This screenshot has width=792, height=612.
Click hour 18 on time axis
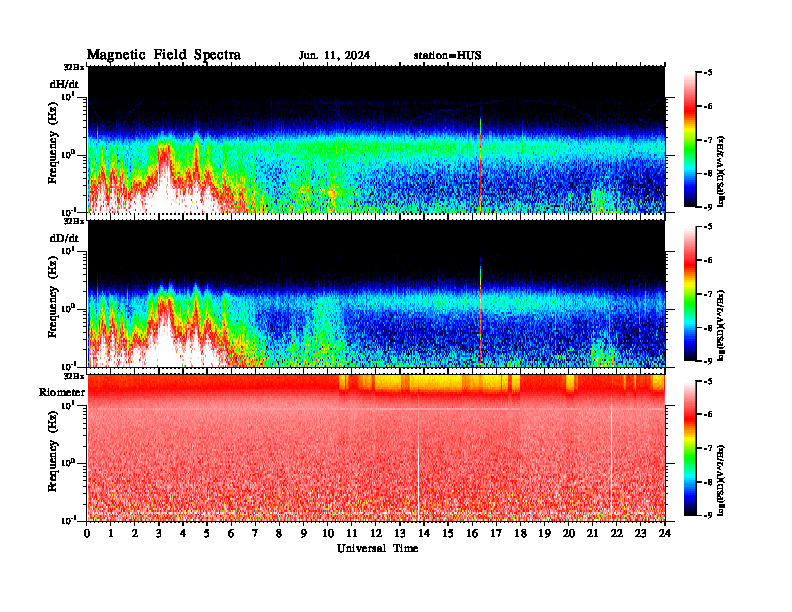point(520,533)
